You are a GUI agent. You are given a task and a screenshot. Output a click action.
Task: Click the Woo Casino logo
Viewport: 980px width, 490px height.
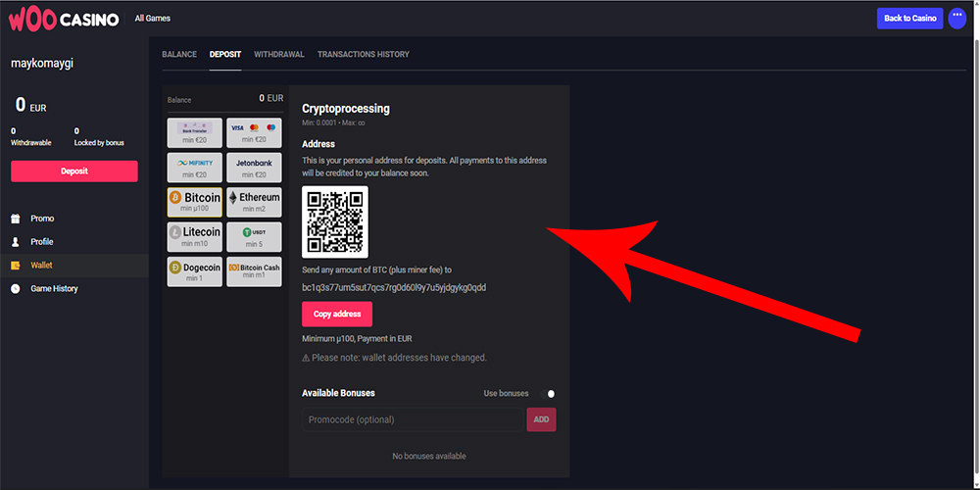(x=63, y=20)
